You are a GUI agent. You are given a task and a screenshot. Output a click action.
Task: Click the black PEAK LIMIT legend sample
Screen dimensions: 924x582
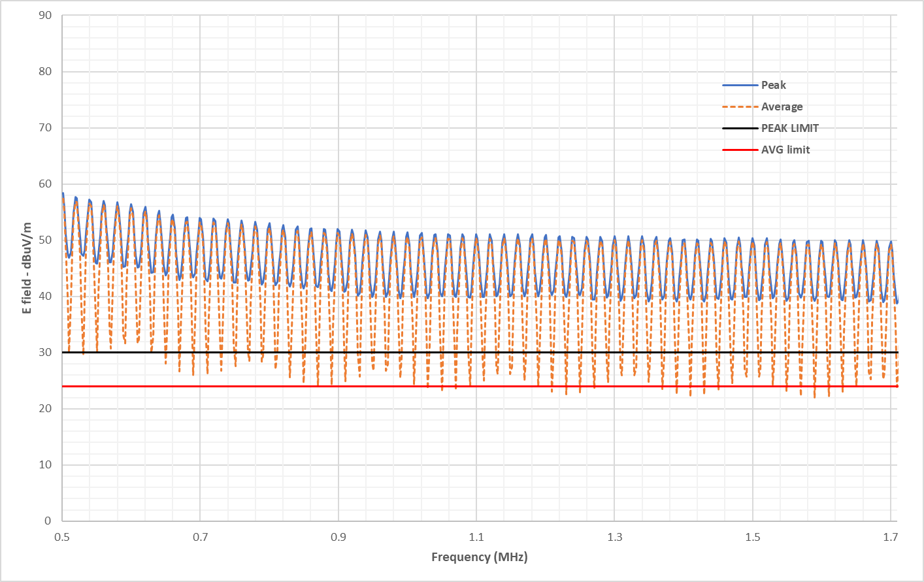tap(740, 128)
